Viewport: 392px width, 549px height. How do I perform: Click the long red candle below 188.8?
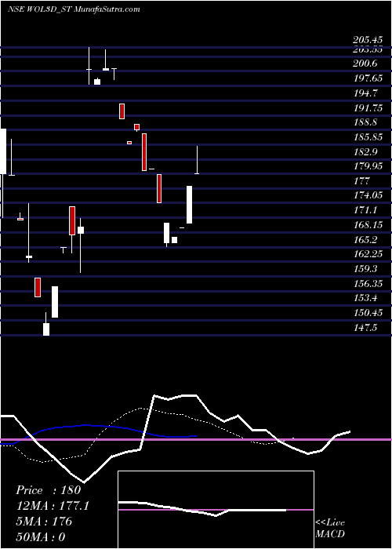(x=144, y=152)
